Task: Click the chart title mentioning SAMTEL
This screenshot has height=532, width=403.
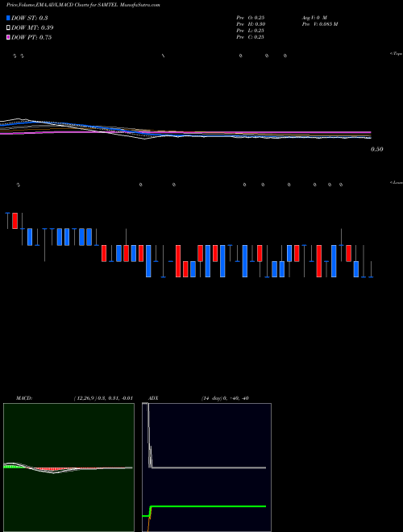Action: pyautogui.click(x=83, y=5)
